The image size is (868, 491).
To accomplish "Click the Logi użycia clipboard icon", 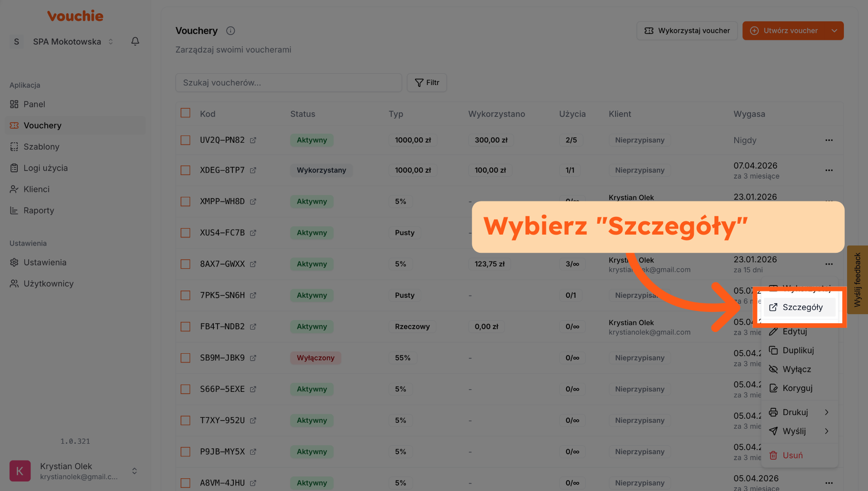I will (14, 168).
